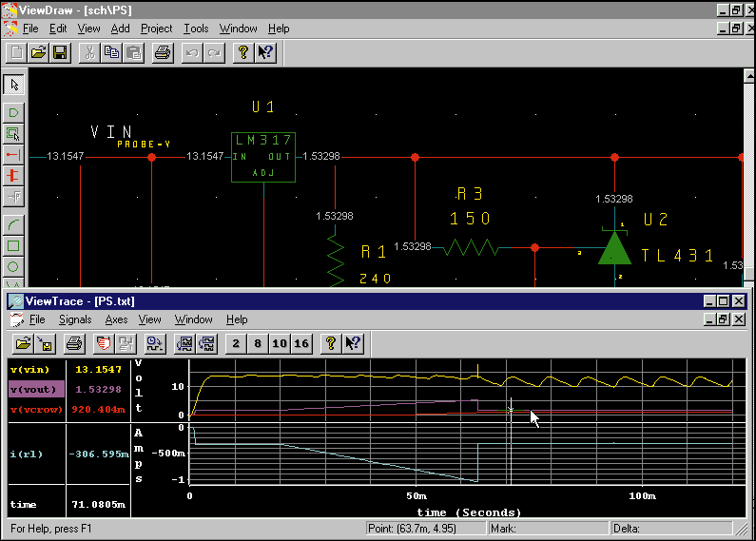
Task: Expand the Axes menu in ViewTrace
Action: pyautogui.click(x=116, y=319)
